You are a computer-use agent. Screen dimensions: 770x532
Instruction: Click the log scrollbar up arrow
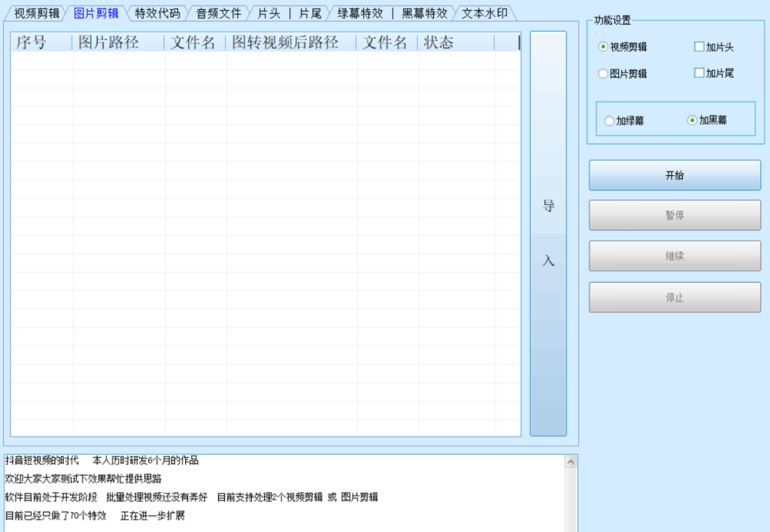click(x=571, y=462)
